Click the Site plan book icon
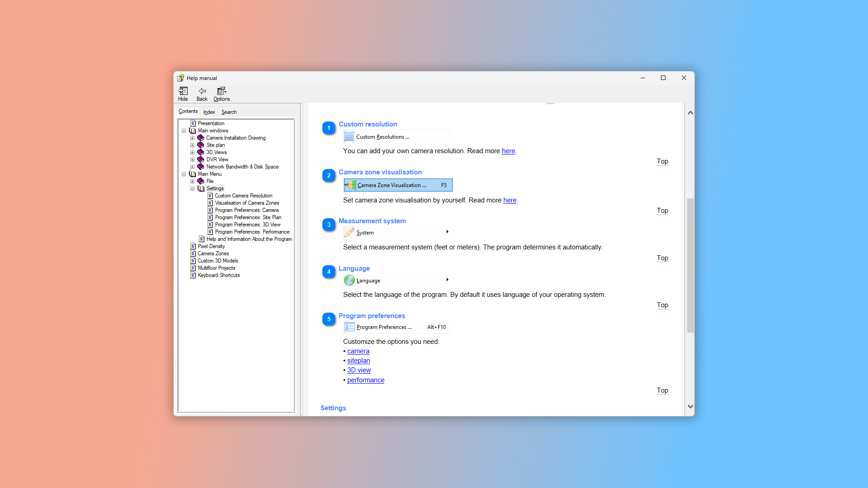This screenshot has height=488, width=868. pyautogui.click(x=201, y=145)
